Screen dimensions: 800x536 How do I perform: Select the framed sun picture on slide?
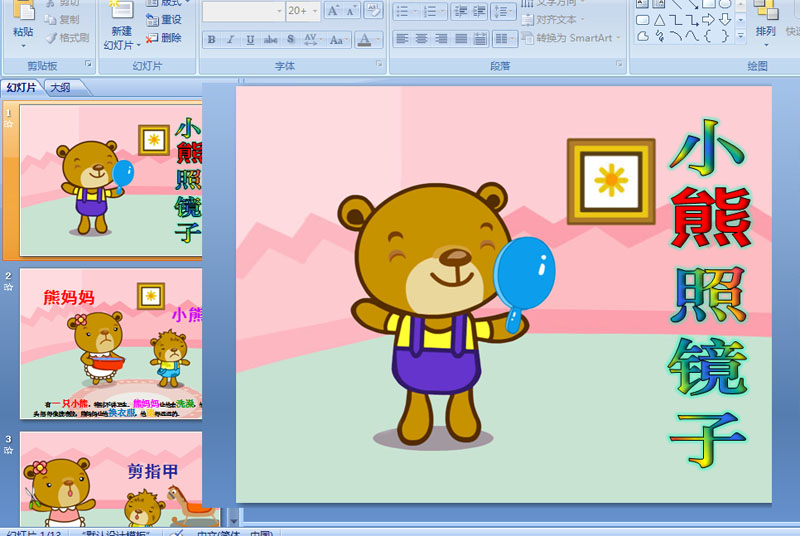coord(611,181)
